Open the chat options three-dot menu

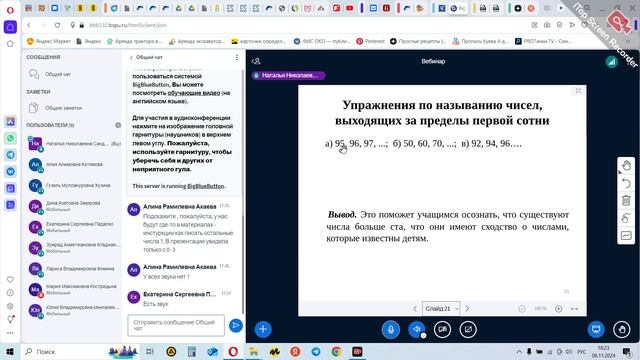[x=237, y=58]
